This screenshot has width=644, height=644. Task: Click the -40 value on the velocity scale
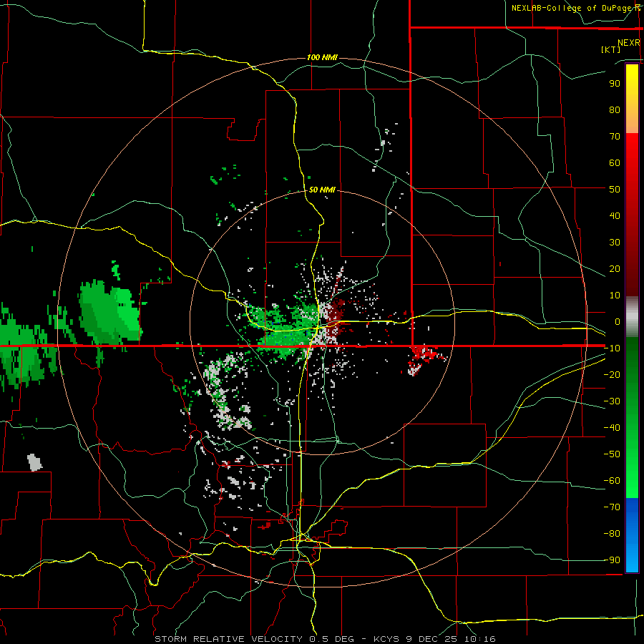(x=612, y=428)
